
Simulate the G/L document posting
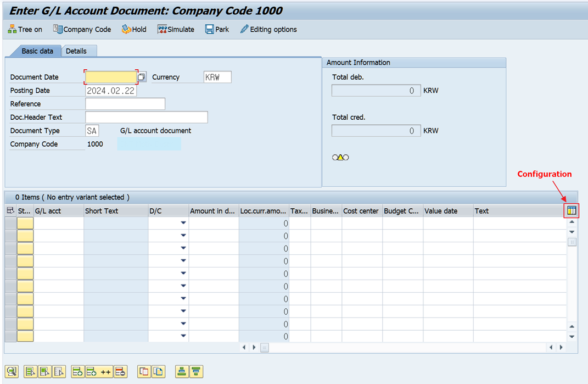pyautogui.click(x=176, y=29)
